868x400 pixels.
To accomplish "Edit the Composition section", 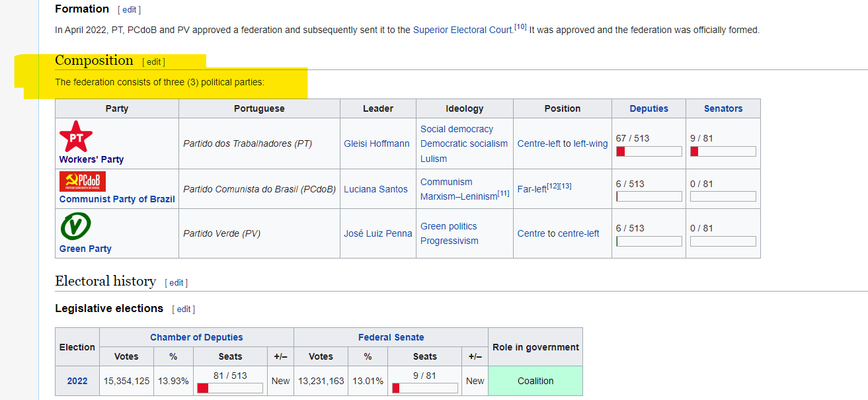I will click(x=153, y=61).
